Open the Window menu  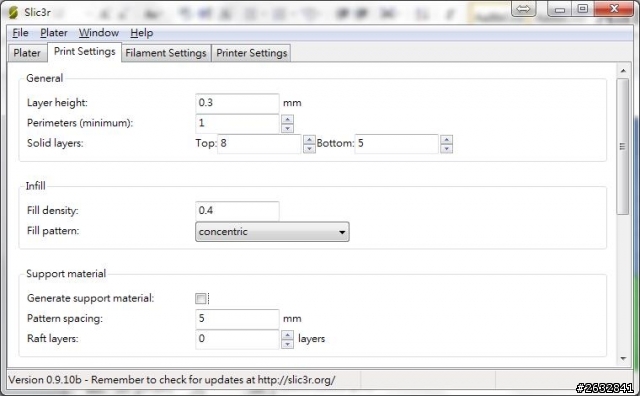click(99, 33)
